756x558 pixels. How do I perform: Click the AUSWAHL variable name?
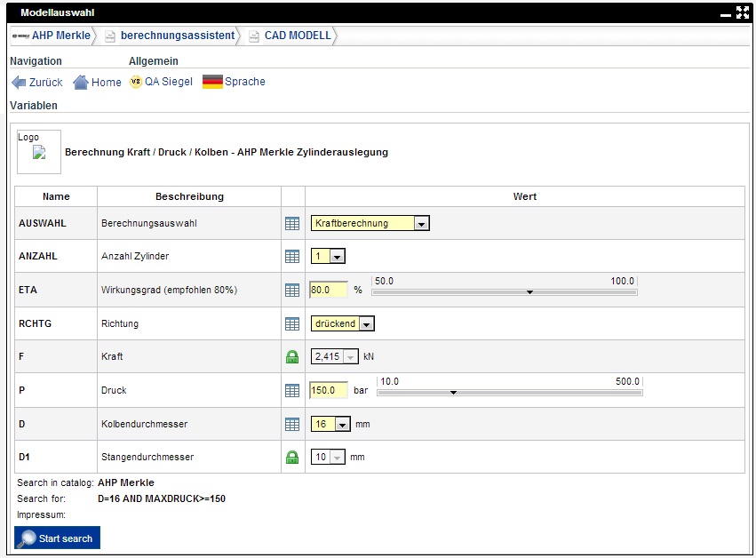(x=43, y=223)
